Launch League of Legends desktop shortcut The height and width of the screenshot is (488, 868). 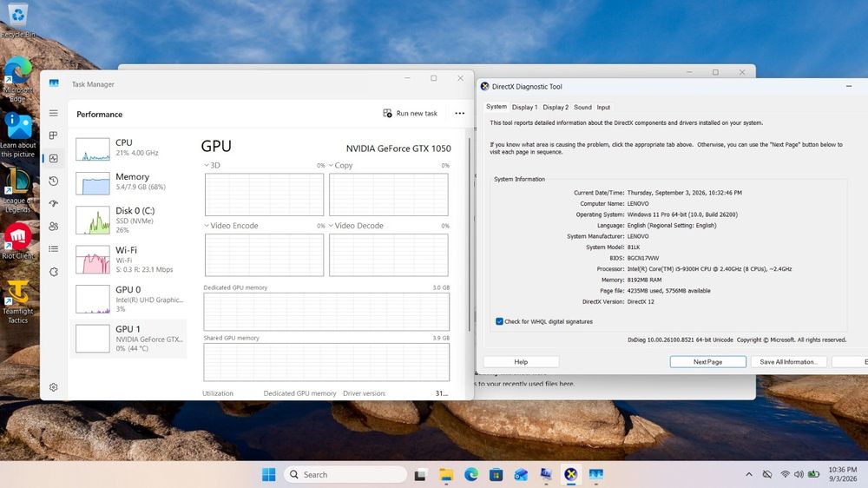(x=17, y=191)
